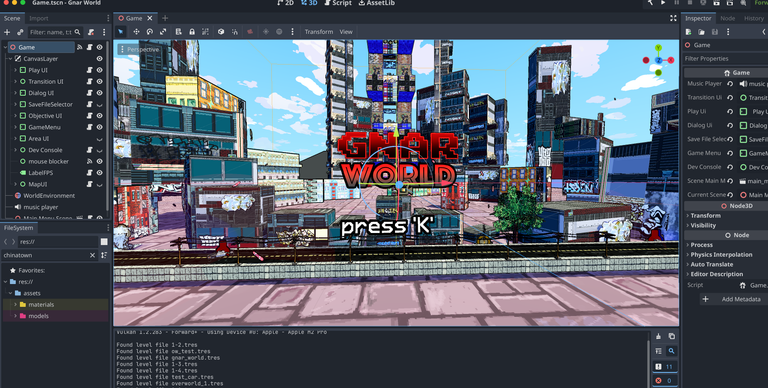Hide the Dialog UI node
Image resolution: width=768 pixels, height=388 pixels.
click(99, 93)
